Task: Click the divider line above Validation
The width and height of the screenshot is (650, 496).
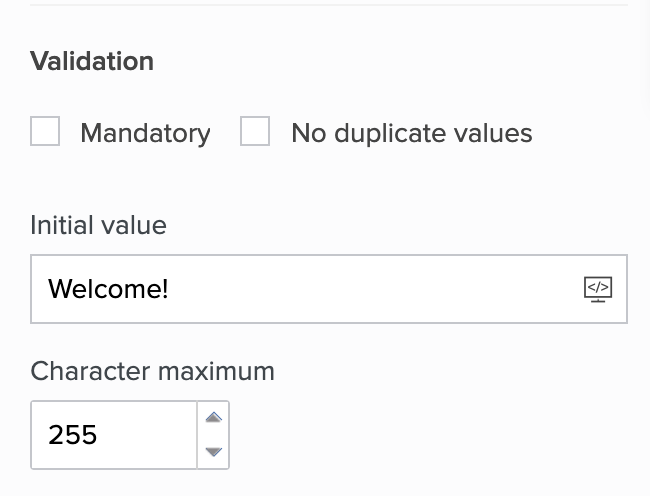Action: click(328, 5)
